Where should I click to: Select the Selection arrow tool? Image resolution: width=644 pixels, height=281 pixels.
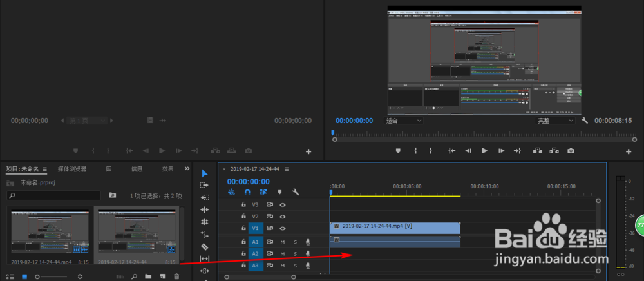click(205, 173)
